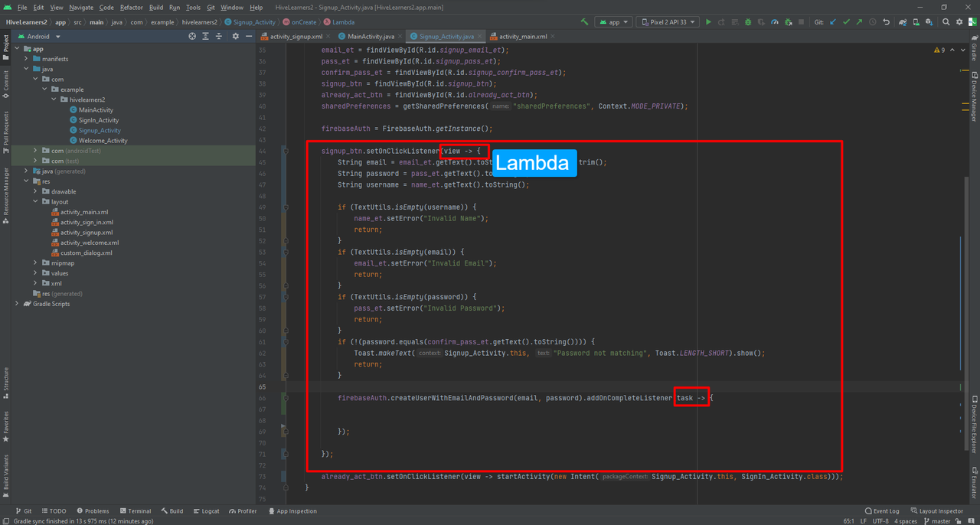
Task: Expand the com (androidTest) package
Action: tap(35, 151)
